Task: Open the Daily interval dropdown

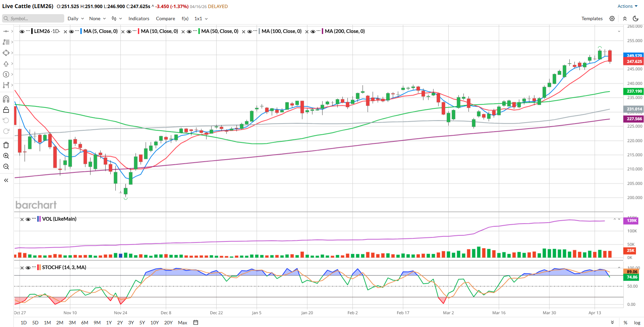Action: pyautogui.click(x=75, y=19)
